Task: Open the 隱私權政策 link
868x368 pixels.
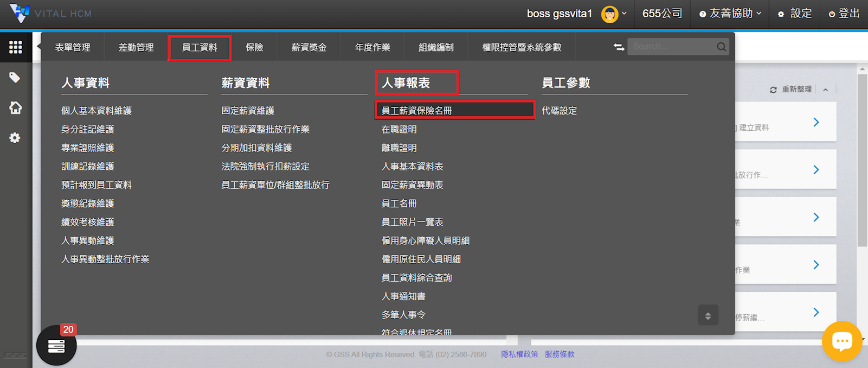Action: [519, 354]
